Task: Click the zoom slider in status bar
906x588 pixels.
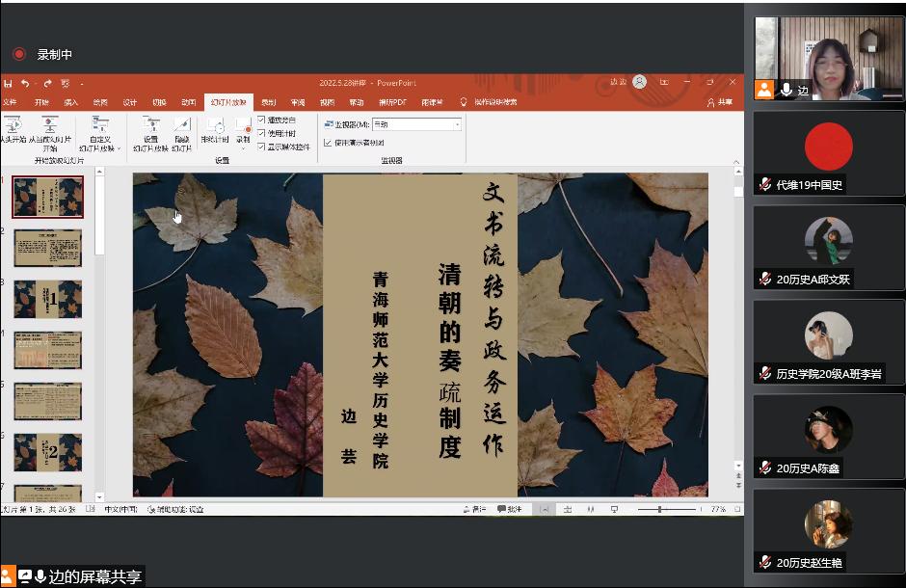Action: 661,509
